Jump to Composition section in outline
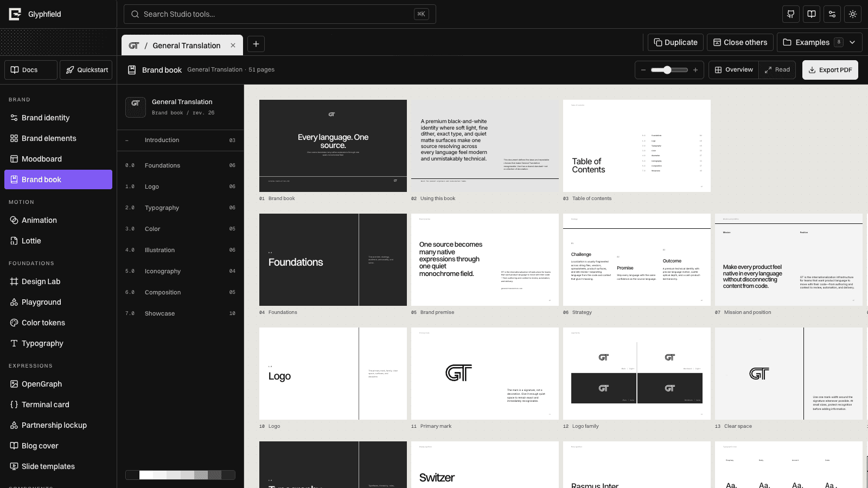 click(x=180, y=292)
